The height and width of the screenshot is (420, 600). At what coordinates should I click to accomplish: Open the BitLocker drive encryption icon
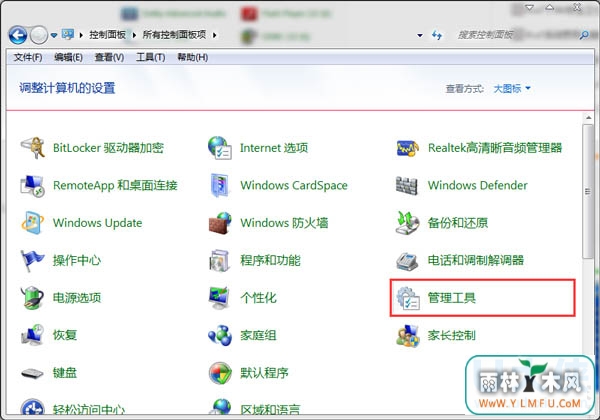tap(33, 148)
